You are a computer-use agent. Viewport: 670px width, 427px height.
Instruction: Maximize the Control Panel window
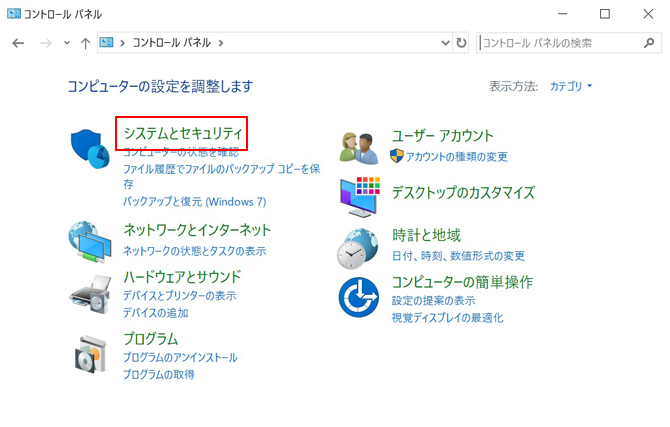(x=605, y=14)
